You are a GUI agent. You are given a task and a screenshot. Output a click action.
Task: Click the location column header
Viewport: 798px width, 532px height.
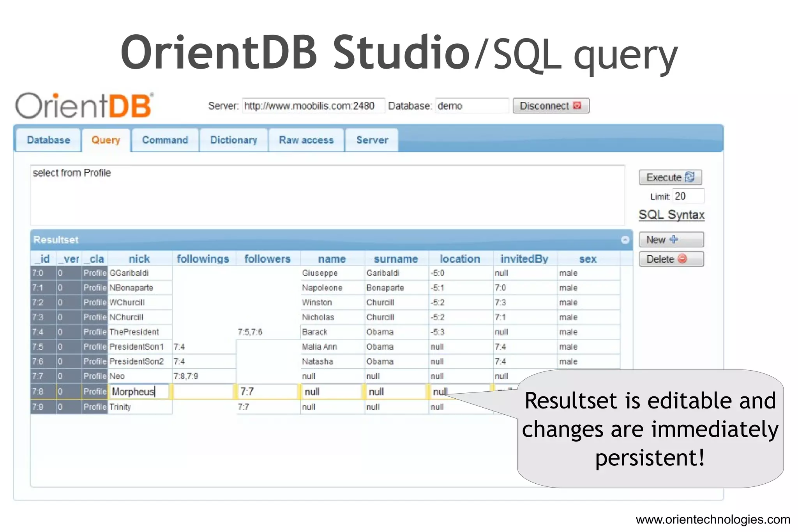[x=460, y=259]
